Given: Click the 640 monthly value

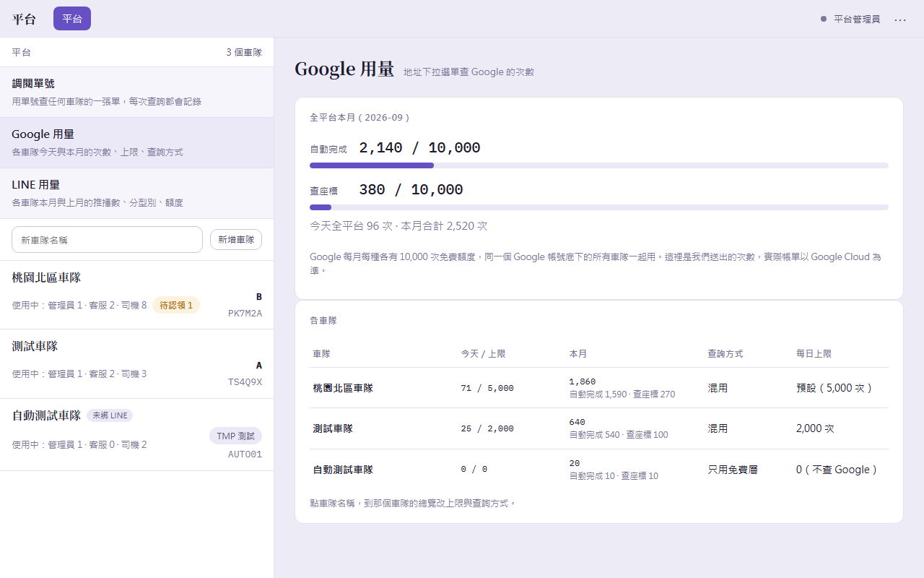Looking at the screenshot, I should pos(577,422).
